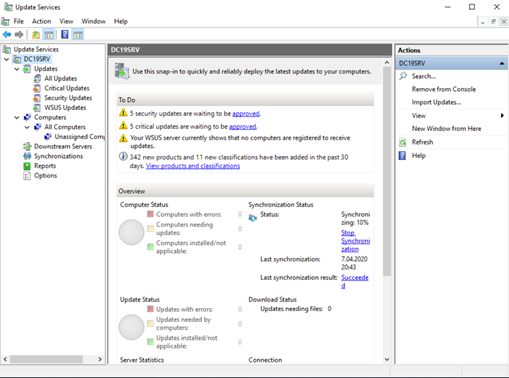Collapse the DC19SRV tree node
Image resolution: width=509 pixels, height=378 pixels.
[6, 59]
